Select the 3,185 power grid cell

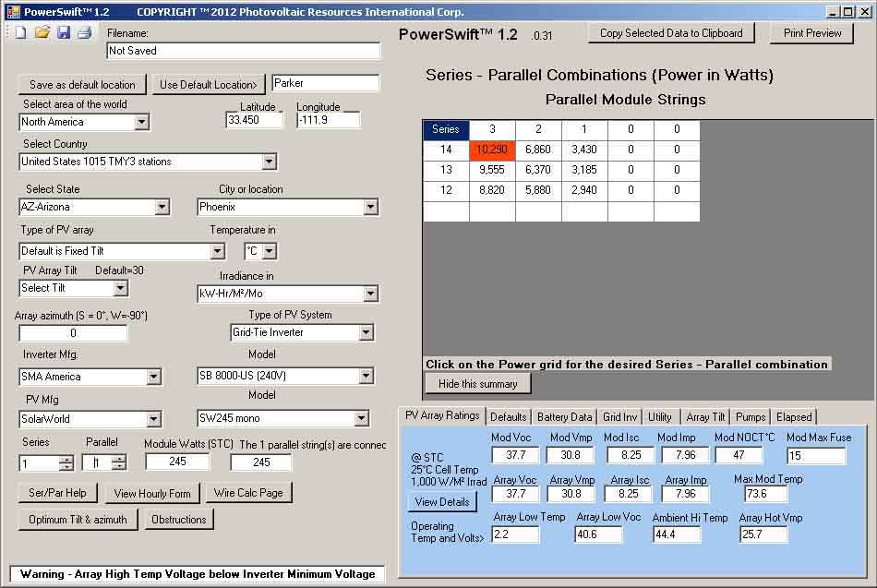(584, 170)
